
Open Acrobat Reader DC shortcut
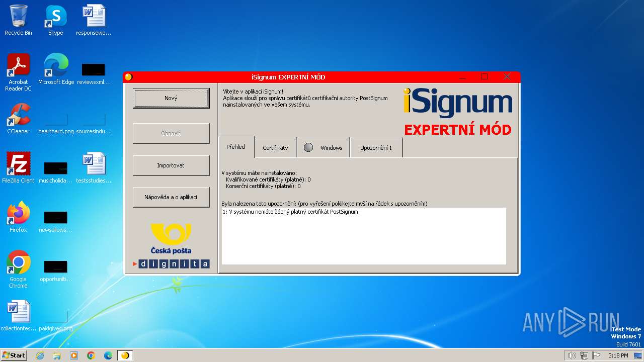(x=18, y=72)
